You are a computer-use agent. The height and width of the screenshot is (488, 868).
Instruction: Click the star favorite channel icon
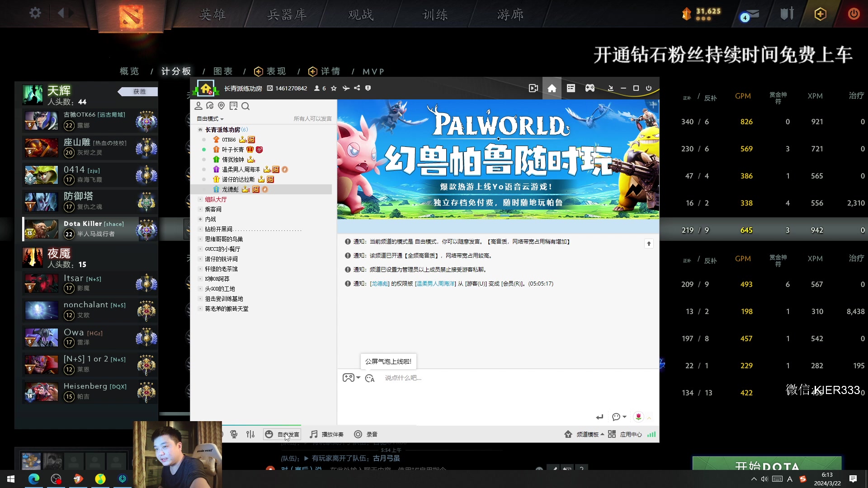tap(334, 88)
